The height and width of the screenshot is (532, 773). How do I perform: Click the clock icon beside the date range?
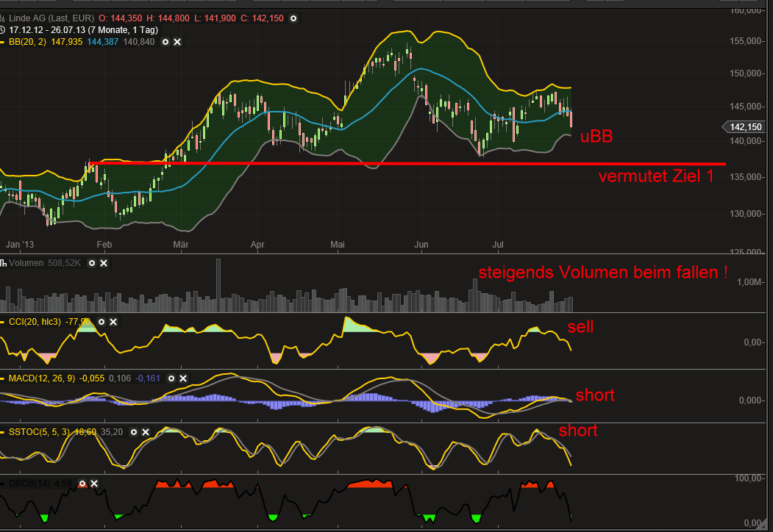tap(2, 30)
